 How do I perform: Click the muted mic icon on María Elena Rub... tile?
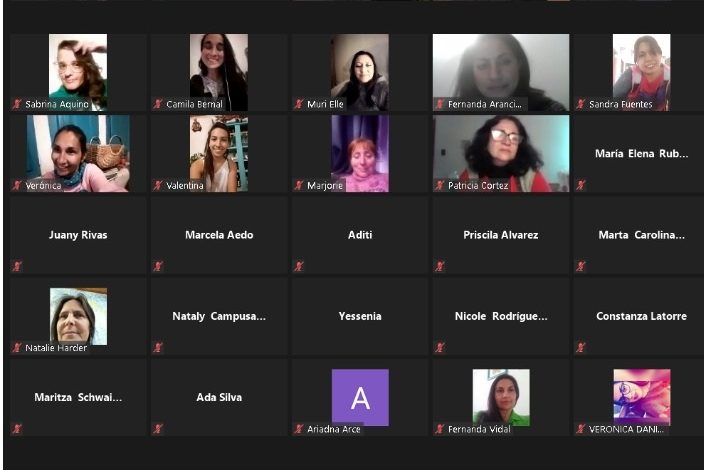[581, 185]
